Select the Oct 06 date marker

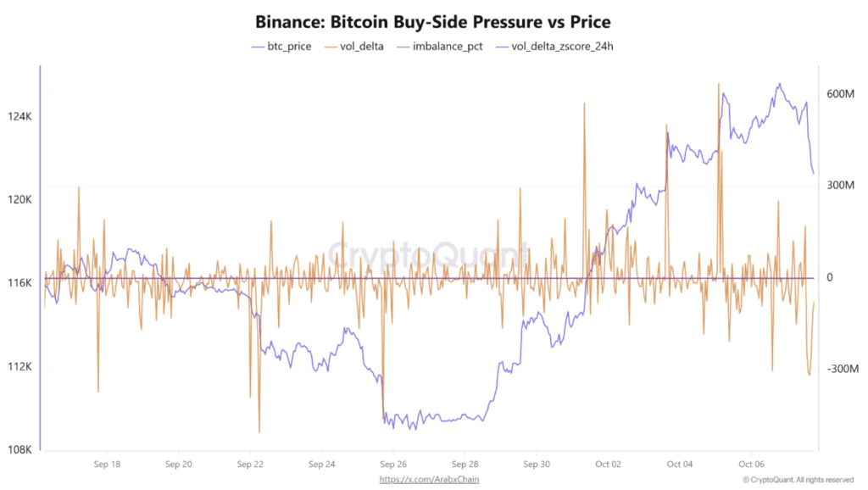[751, 465]
